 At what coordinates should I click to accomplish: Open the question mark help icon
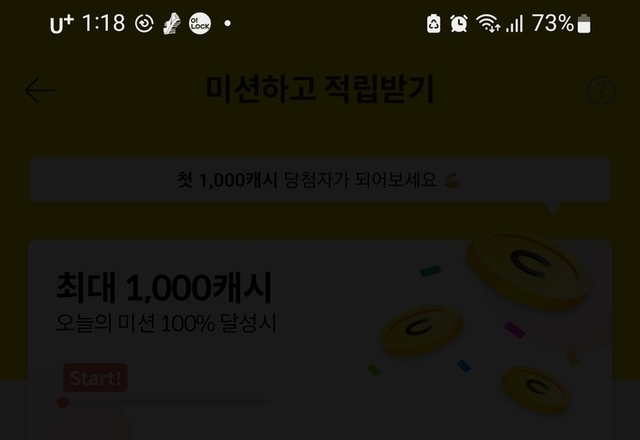601,90
